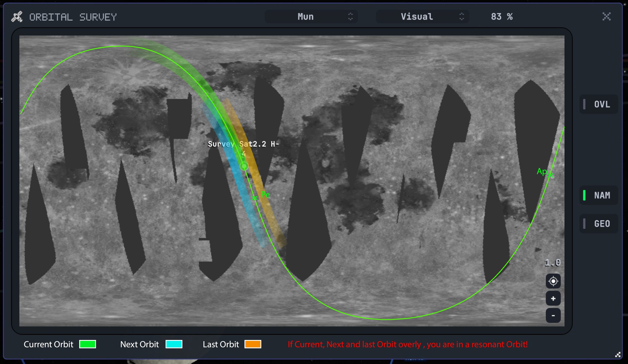Image resolution: width=628 pixels, height=364 pixels.
Task: Toggle the OVL overlay button
Action: 599,104
